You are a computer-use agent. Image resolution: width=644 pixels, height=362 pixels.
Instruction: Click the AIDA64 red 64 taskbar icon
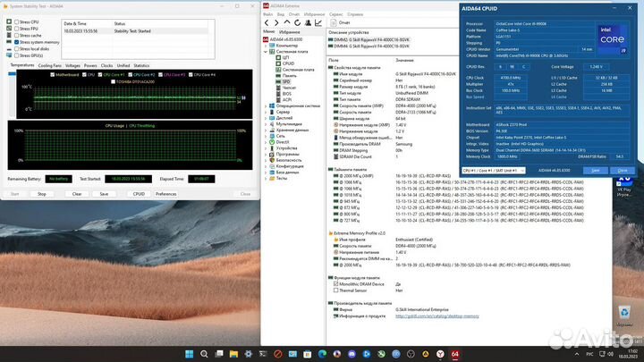[455, 354]
